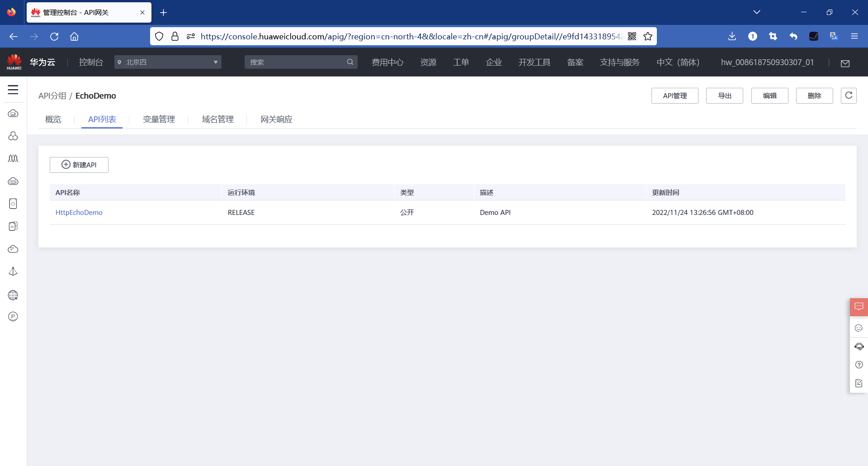
Task: Open the cloud with arrow icon in the sidebar
Action: click(x=13, y=249)
